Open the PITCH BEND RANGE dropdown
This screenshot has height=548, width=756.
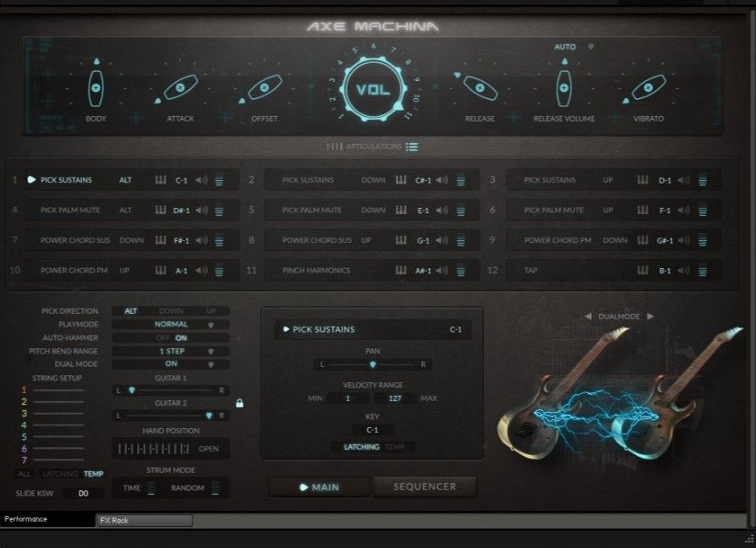pos(172,351)
